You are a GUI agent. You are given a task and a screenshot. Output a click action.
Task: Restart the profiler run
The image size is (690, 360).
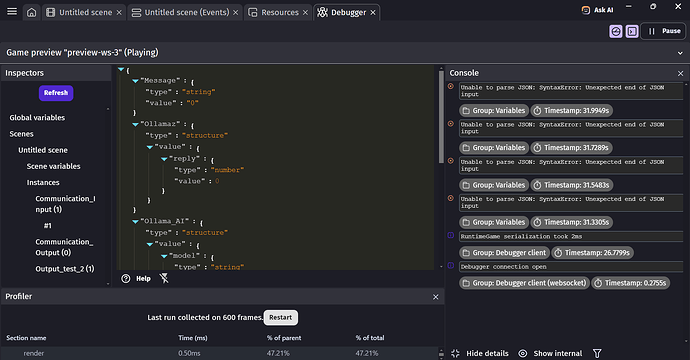click(281, 317)
